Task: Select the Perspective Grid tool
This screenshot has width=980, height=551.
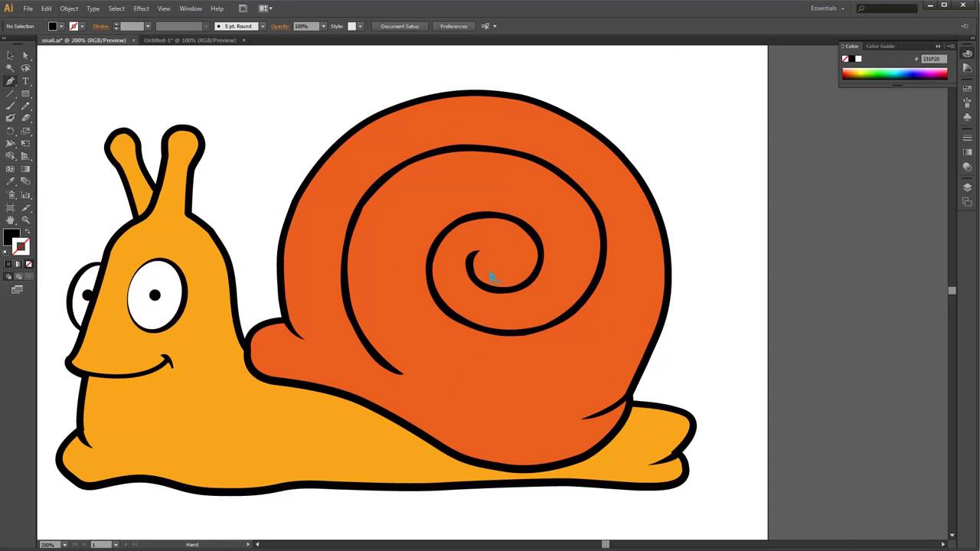Action: (x=25, y=156)
